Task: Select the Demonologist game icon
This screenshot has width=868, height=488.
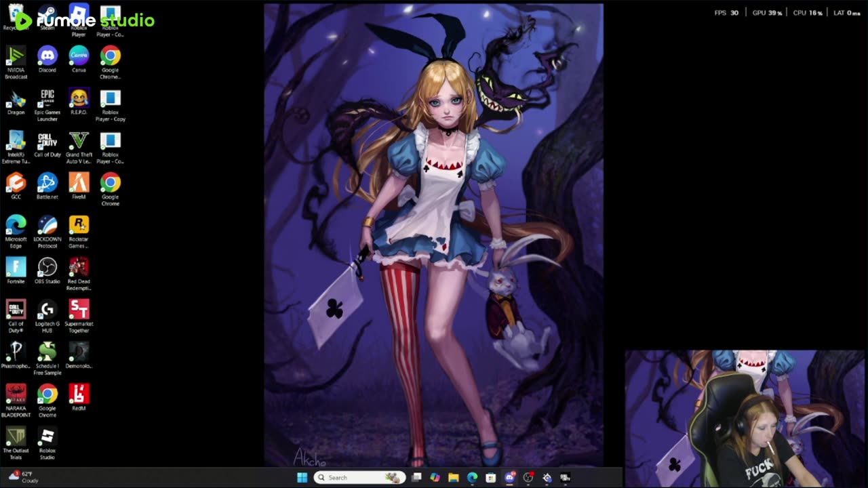Action: click(x=79, y=355)
